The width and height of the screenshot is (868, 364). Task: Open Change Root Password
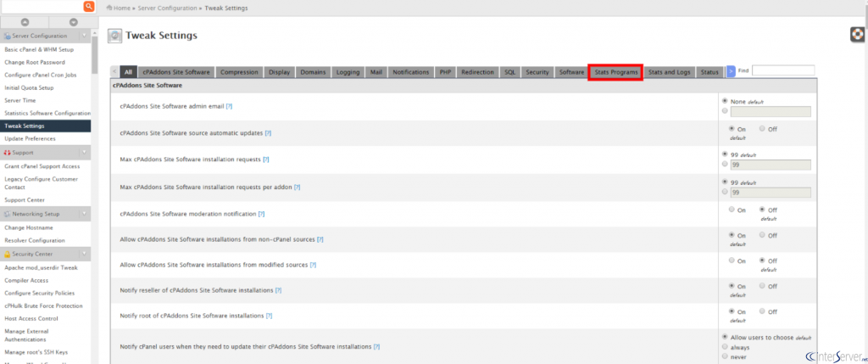(34, 63)
